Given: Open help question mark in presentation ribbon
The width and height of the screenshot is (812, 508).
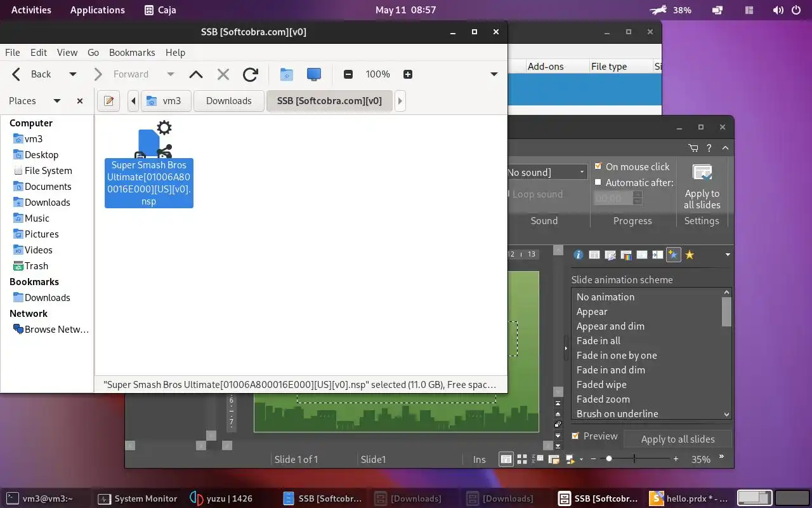Looking at the screenshot, I should [x=709, y=148].
